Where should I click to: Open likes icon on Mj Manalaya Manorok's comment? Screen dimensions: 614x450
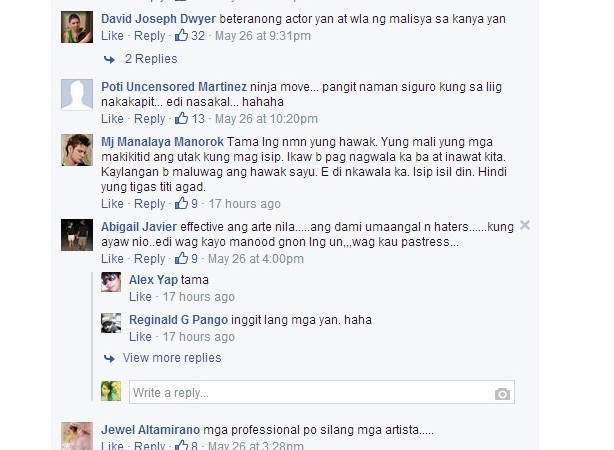[181, 203]
